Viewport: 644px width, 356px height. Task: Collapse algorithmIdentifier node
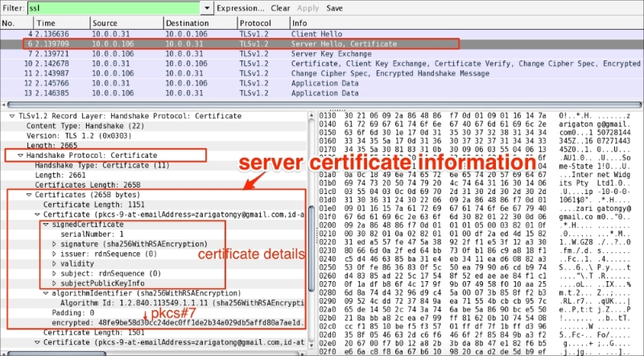46,293
